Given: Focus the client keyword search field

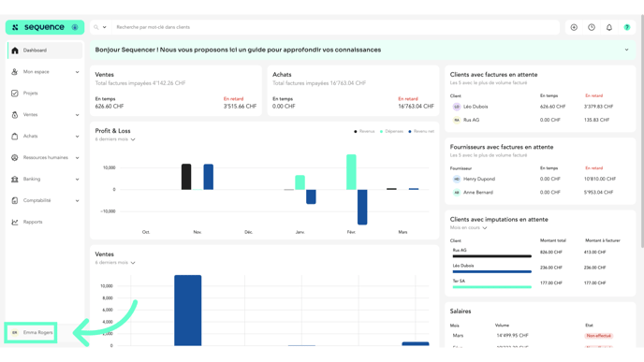Looking at the screenshot, I should pyautogui.click(x=336, y=27).
